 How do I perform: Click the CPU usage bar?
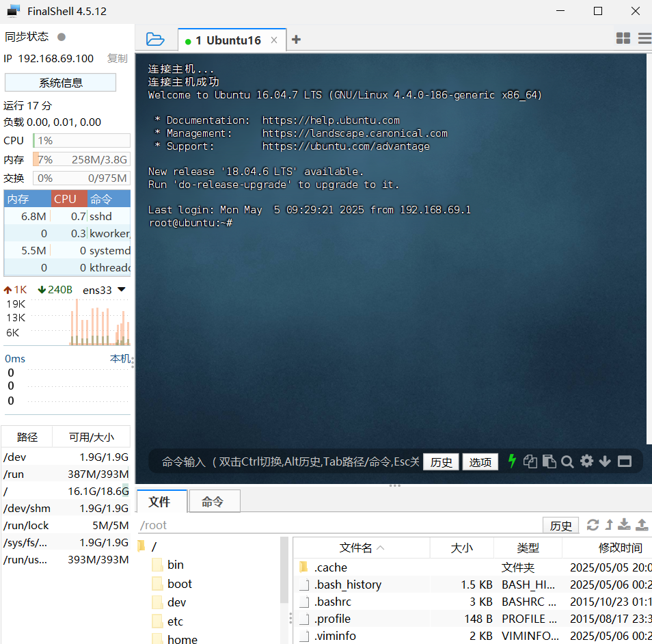tap(81, 141)
